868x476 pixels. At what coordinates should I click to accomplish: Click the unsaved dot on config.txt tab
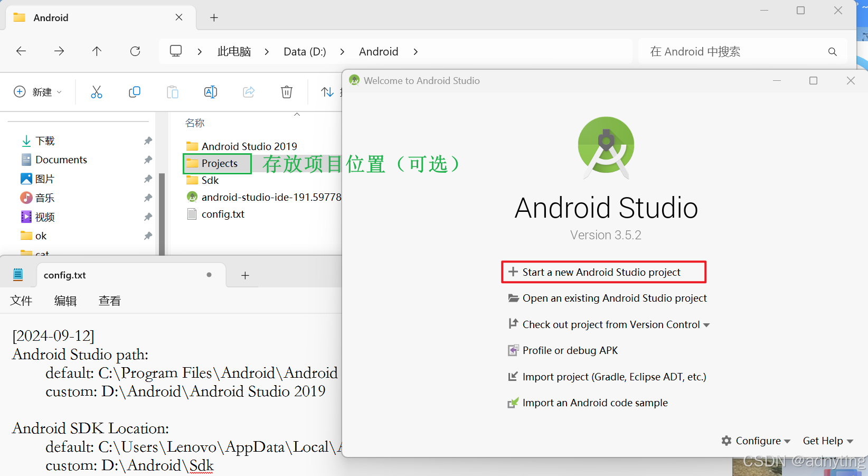tap(209, 275)
